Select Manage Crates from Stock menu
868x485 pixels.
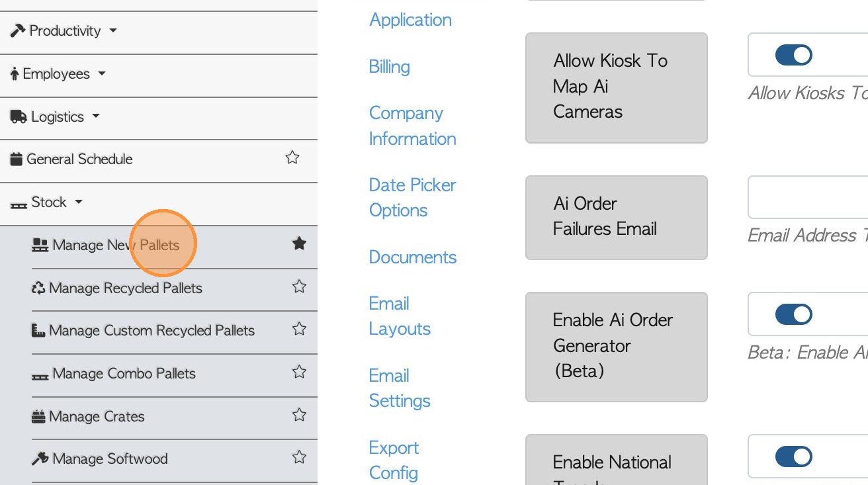tap(97, 417)
